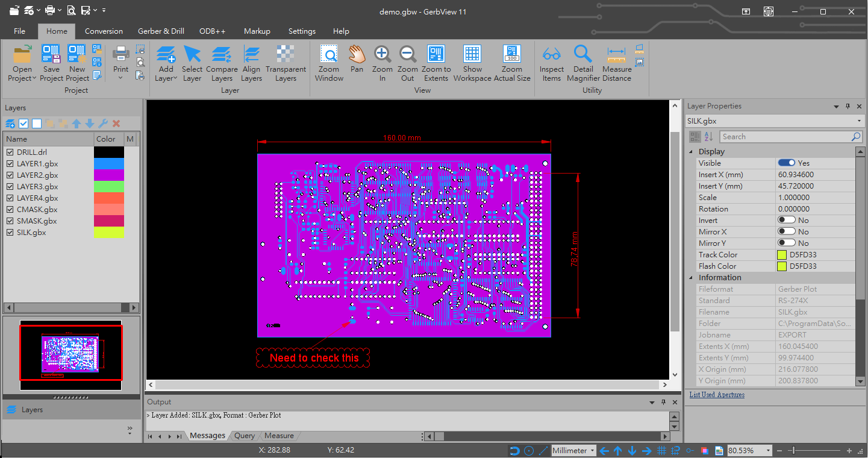The width and height of the screenshot is (868, 458).
Task: Toggle the Visible switch off
Action: (786, 163)
